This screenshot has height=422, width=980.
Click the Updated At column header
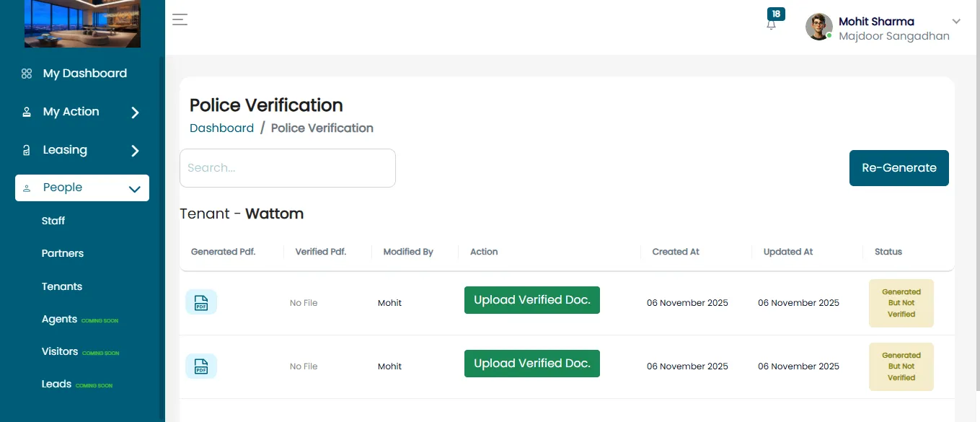pos(788,252)
